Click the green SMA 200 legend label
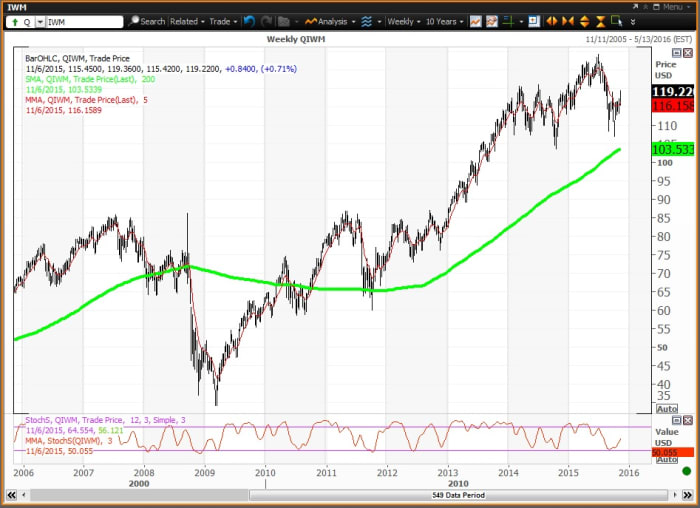 click(x=90, y=79)
